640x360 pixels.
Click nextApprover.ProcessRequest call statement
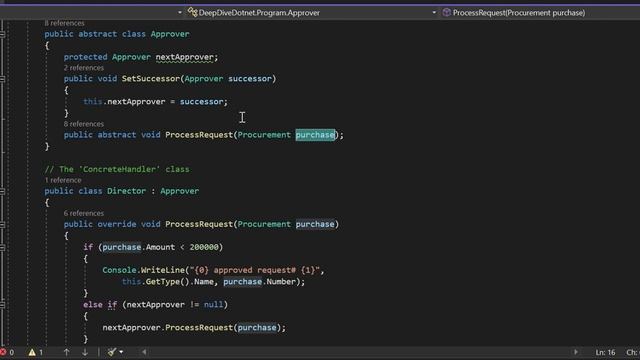click(x=194, y=327)
